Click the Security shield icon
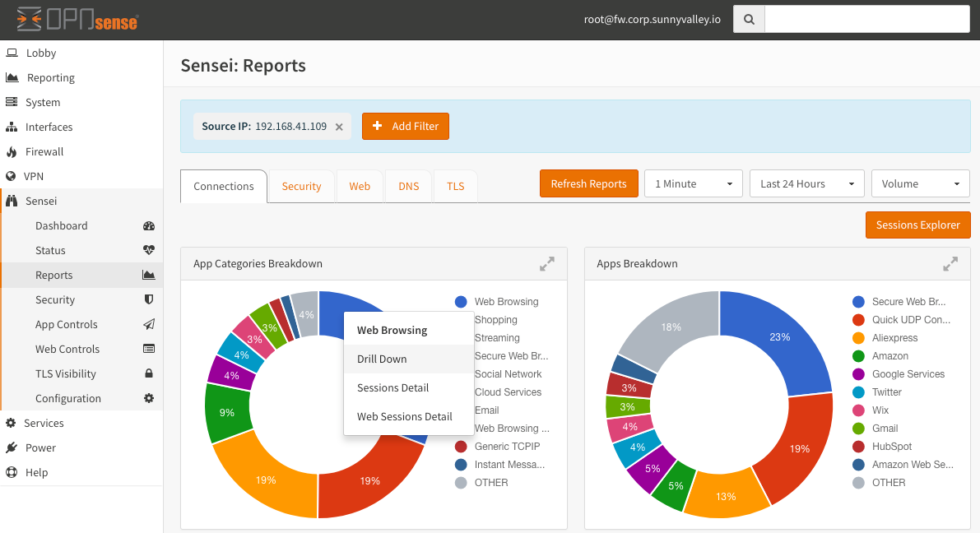980x533 pixels. pos(149,299)
